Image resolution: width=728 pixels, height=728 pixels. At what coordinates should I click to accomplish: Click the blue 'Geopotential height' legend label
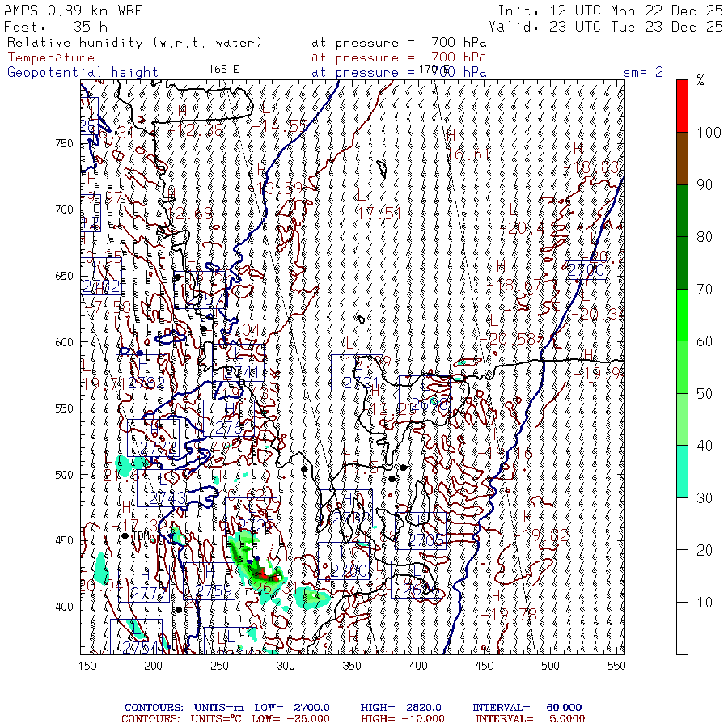[x=83, y=73]
